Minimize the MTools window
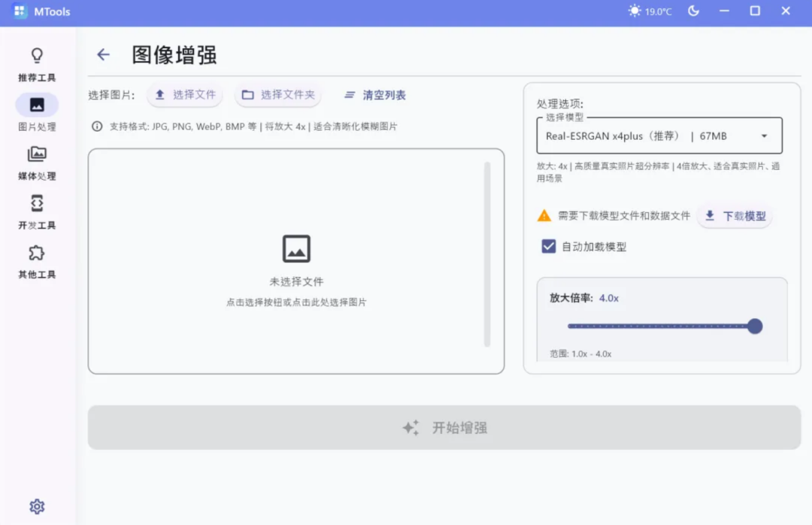 [x=725, y=11]
